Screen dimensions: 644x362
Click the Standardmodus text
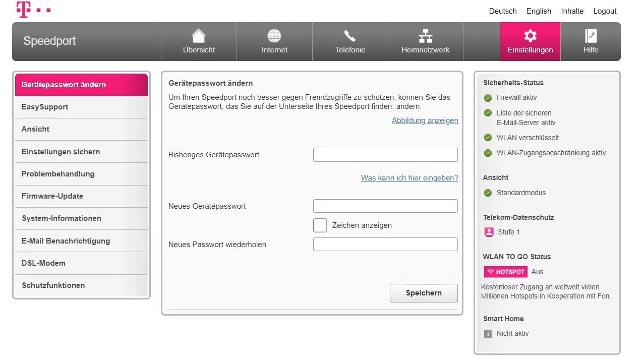[x=521, y=193]
